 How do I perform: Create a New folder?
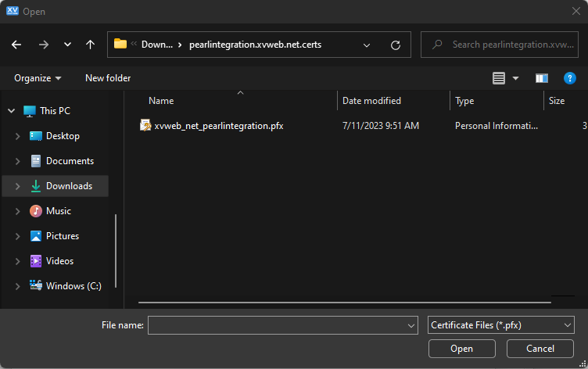click(108, 78)
